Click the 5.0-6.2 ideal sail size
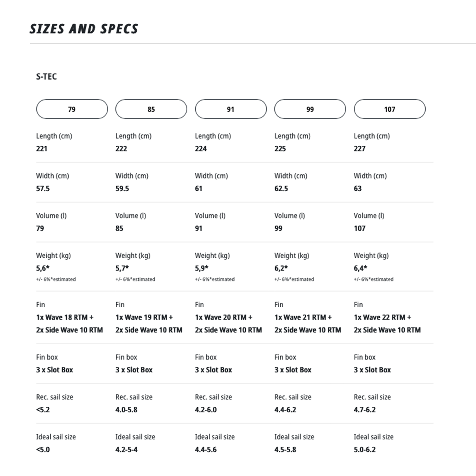The height and width of the screenshot is (476, 476). (364, 450)
